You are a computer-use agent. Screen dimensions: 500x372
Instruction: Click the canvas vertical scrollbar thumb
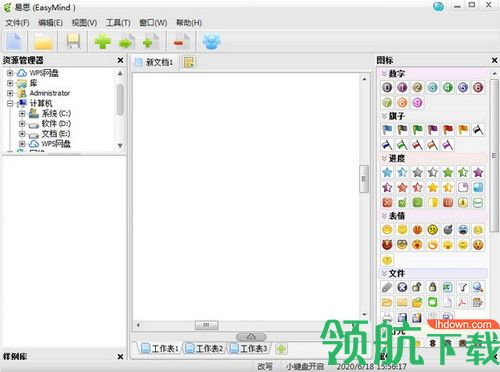point(364,179)
